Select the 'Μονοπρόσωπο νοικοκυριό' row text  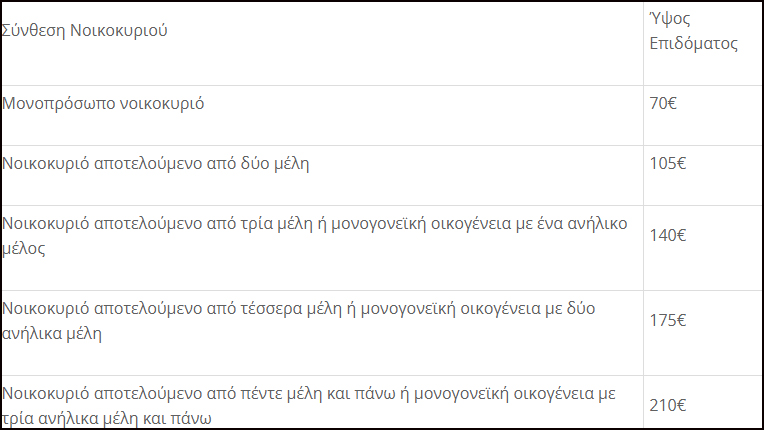click(x=103, y=104)
